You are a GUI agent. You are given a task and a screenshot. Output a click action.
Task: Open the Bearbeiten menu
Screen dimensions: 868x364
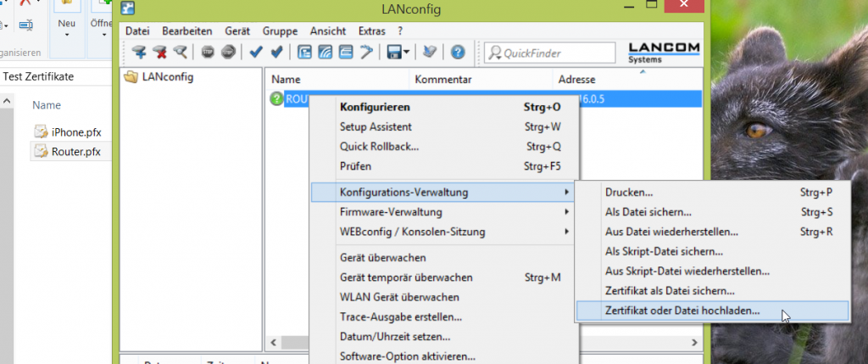187,31
